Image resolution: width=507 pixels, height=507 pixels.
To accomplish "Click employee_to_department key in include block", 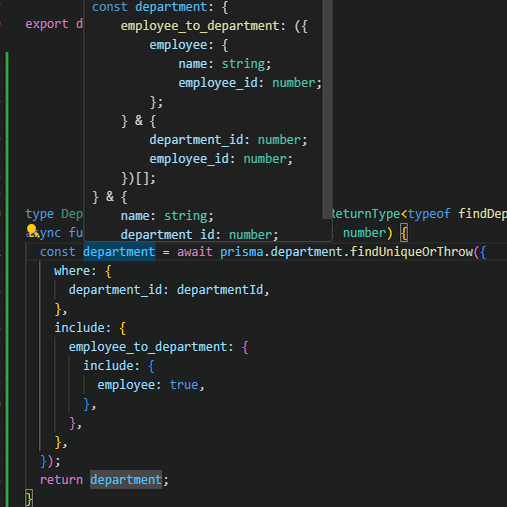I will tap(148, 347).
